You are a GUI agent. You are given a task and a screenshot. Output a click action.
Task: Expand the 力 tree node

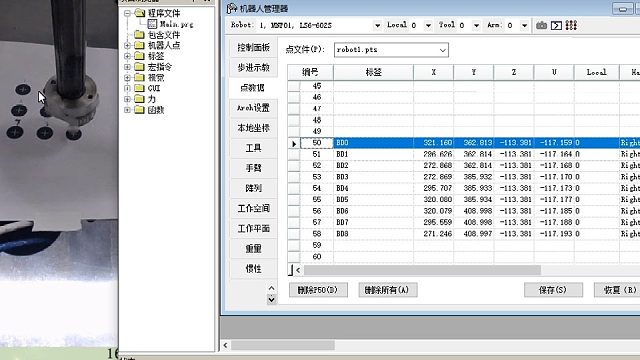127,99
